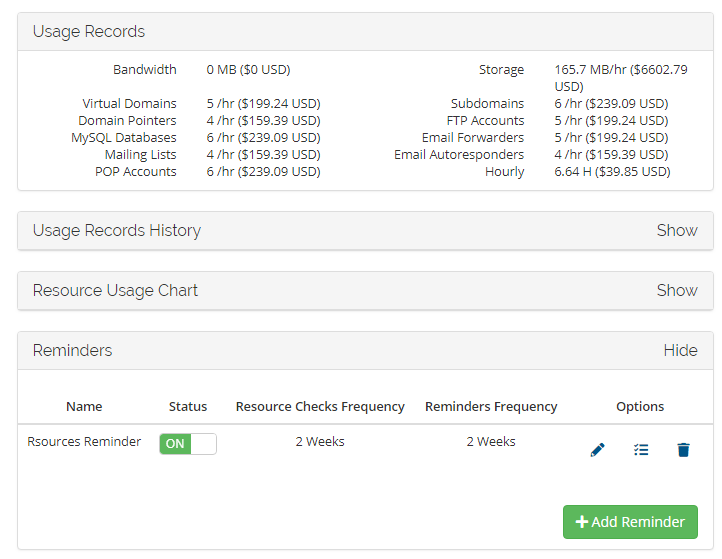Select the Reminders Frequency column header
Image resolution: width=722 pixels, height=559 pixels.
click(491, 407)
